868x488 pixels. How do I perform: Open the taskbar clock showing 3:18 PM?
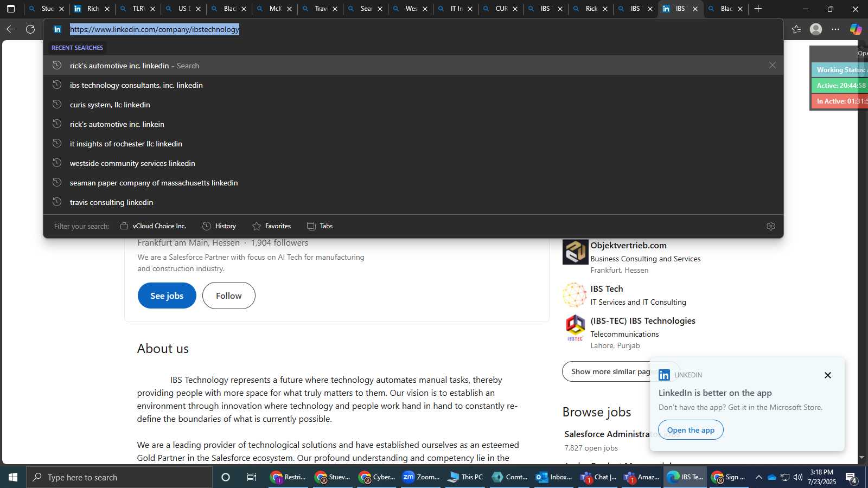[x=821, y=477]
